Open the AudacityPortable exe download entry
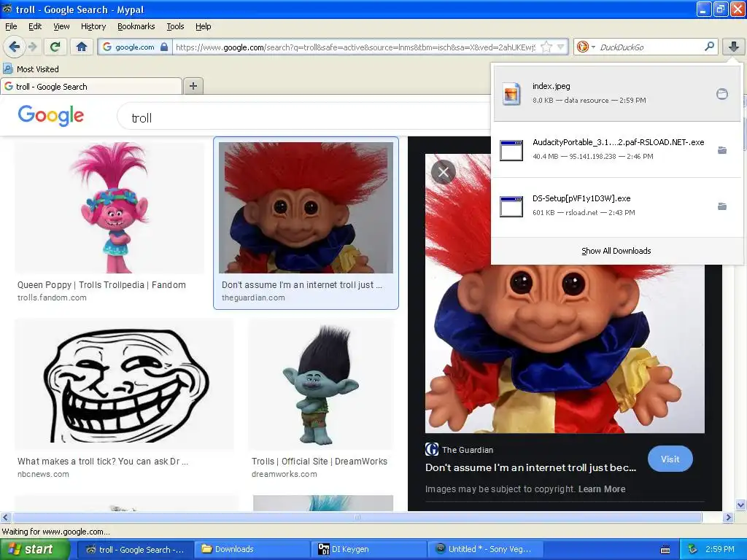 617,149
